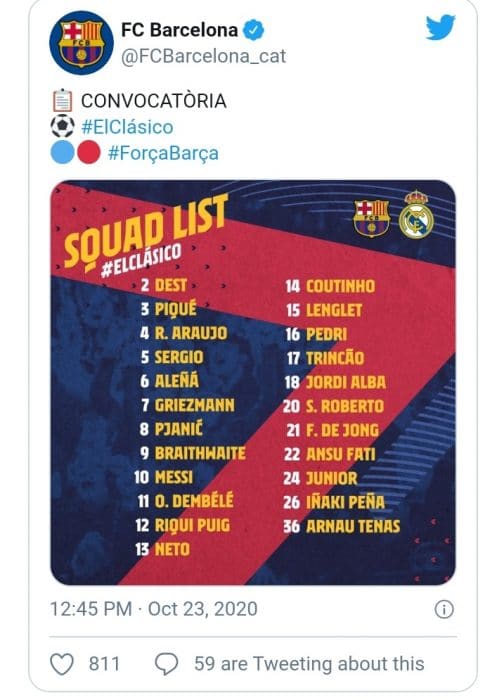This screenshot has width=497, height=700.
Task: Click the tweet info icon
Action: click(444, 609)
